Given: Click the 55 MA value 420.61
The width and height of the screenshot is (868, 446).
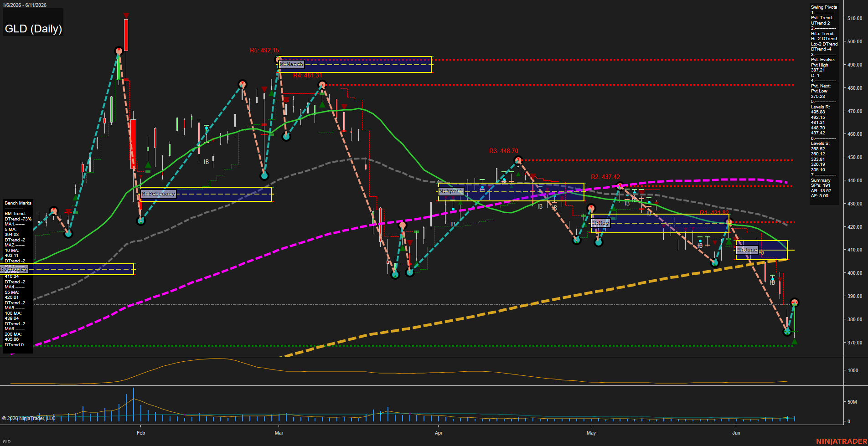Looking at the screenshot, I should pos(12,297).
